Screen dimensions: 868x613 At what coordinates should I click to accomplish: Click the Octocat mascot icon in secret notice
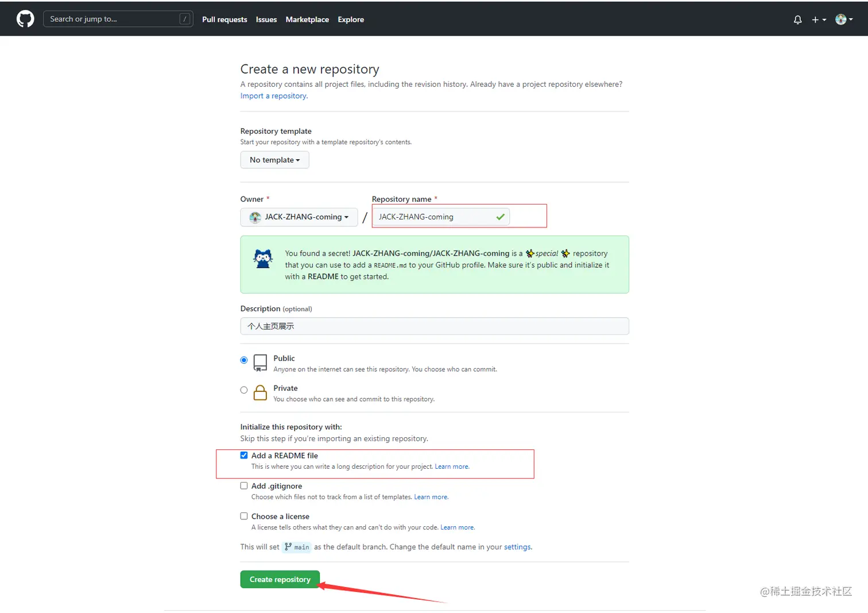pos(263,259)
